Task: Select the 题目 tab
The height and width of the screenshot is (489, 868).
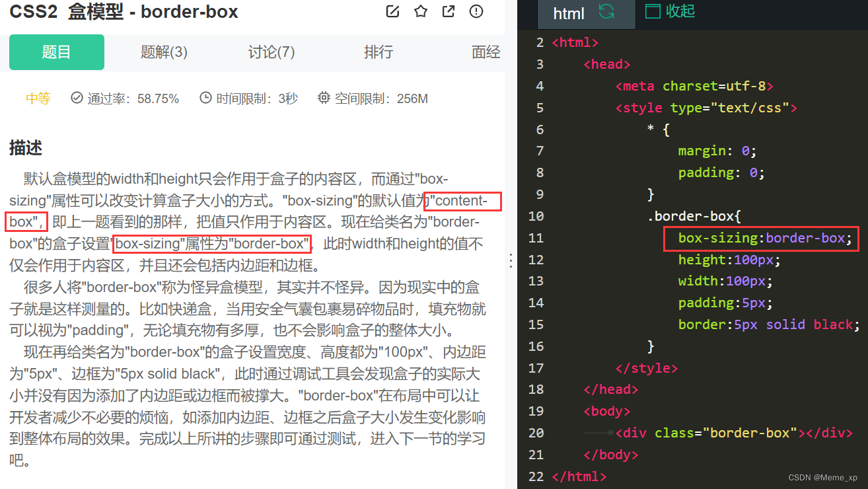Action: point(57,52)
